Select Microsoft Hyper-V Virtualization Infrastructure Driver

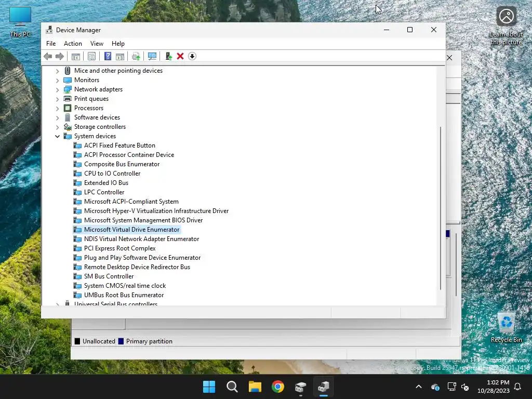click(156, 211)
